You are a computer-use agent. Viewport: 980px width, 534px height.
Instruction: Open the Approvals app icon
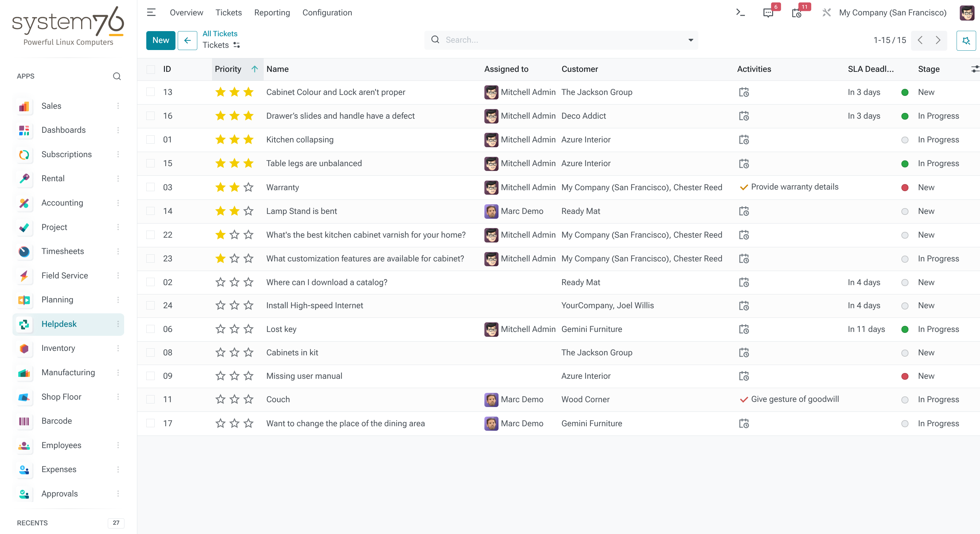click(24, 494)
